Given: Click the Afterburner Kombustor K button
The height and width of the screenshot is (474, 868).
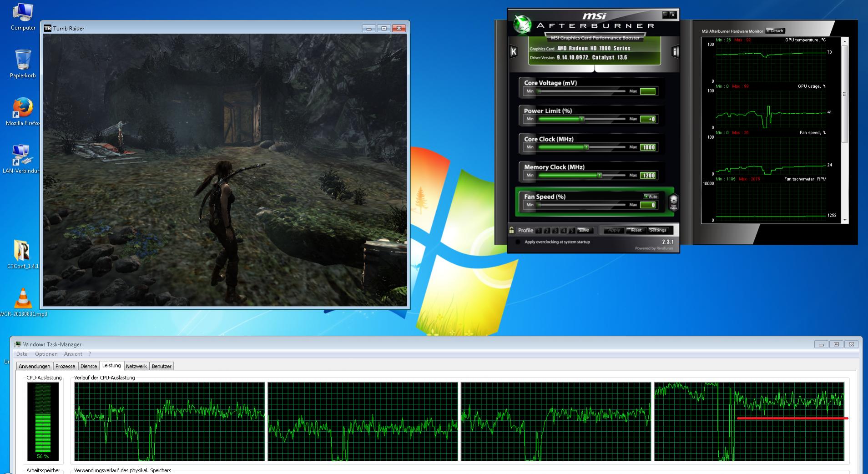Looking at the screenshot, I should click(514, 51).
